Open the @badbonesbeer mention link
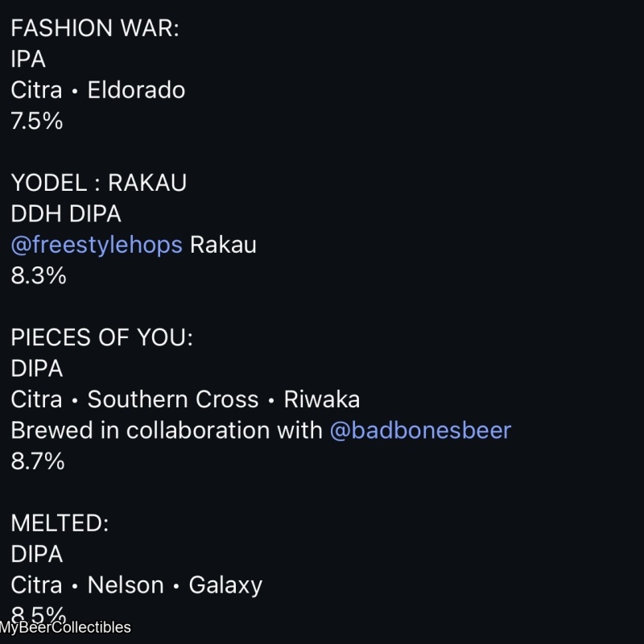Image resolution: width=644 pixels, height=644 pixels. [420, 430]
